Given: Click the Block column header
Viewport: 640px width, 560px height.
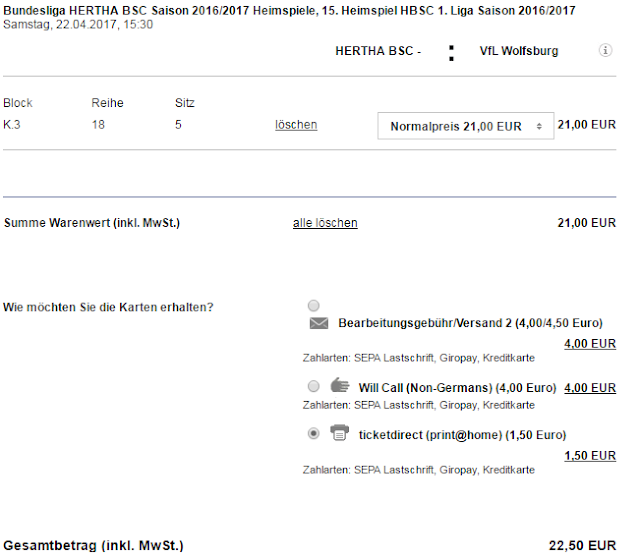Looking at the screenshot, I should pos(18,102).
